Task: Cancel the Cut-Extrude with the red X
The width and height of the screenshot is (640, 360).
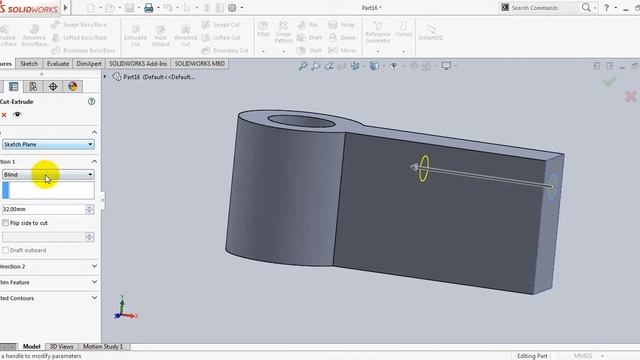Action: click(4, 115)
